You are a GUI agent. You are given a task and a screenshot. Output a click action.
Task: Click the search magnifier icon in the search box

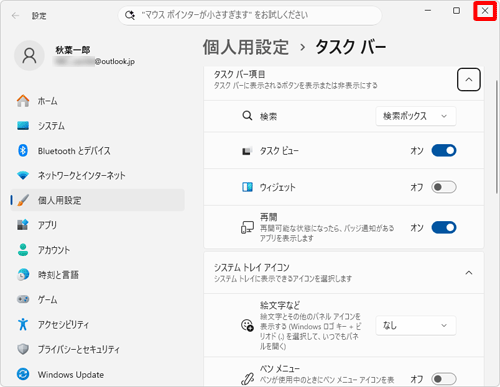coord(130,15)
